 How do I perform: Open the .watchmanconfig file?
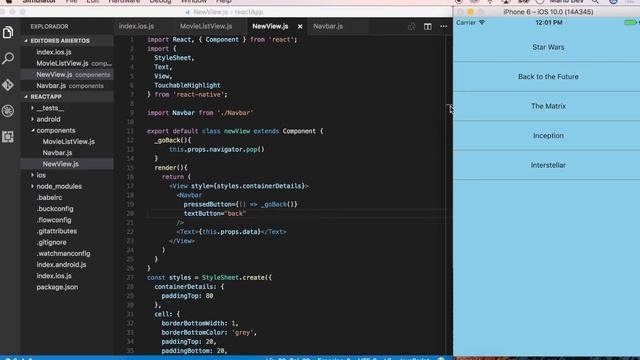(x=63, y=253)
